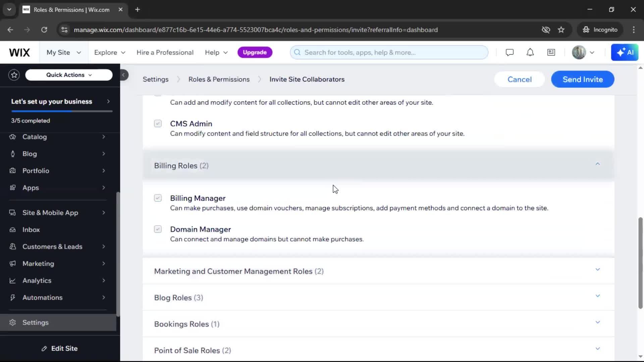The image size is (644, 362).
Task: Click the Catalog icon in sidebar
Action: (x=13, y=137)
